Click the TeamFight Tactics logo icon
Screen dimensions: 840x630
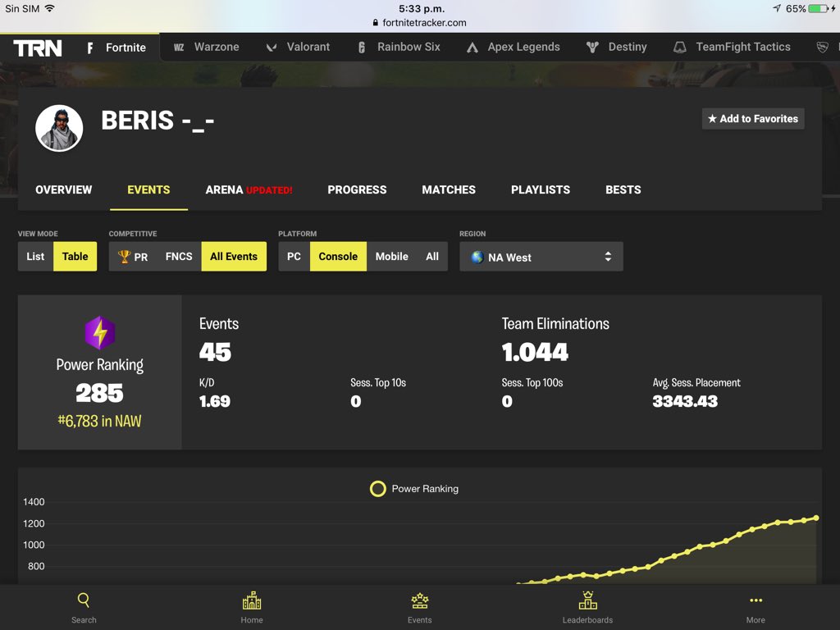[679, 47]
